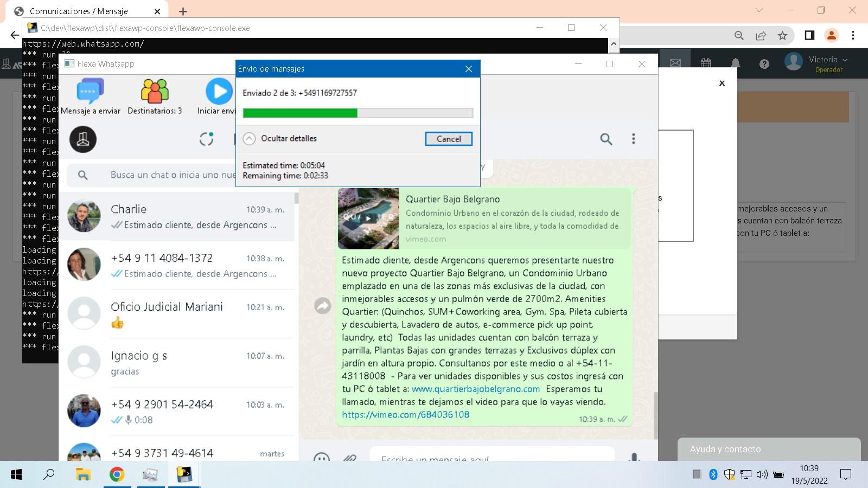The height and width of the screenshot is (488, 868).
Task: Open the vimeo.com/684036108 link
Action: [x=405, y=415]
